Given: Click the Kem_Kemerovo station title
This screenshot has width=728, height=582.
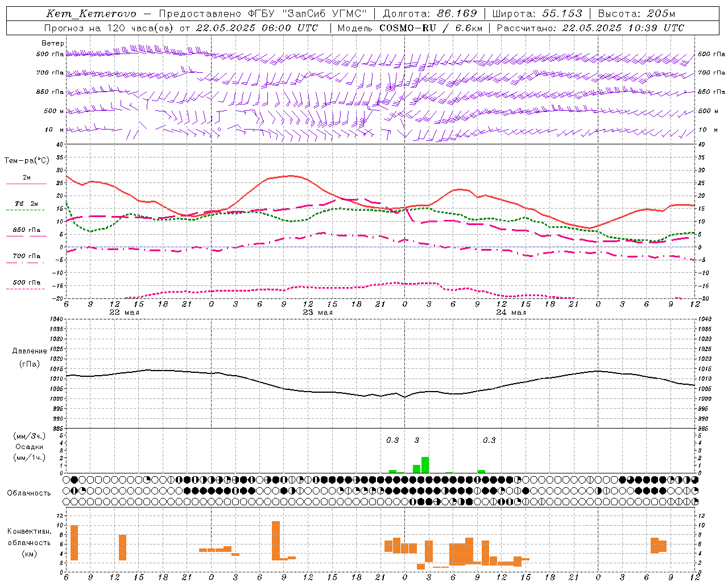Looking at the screenshot, I should coord(91,14).
